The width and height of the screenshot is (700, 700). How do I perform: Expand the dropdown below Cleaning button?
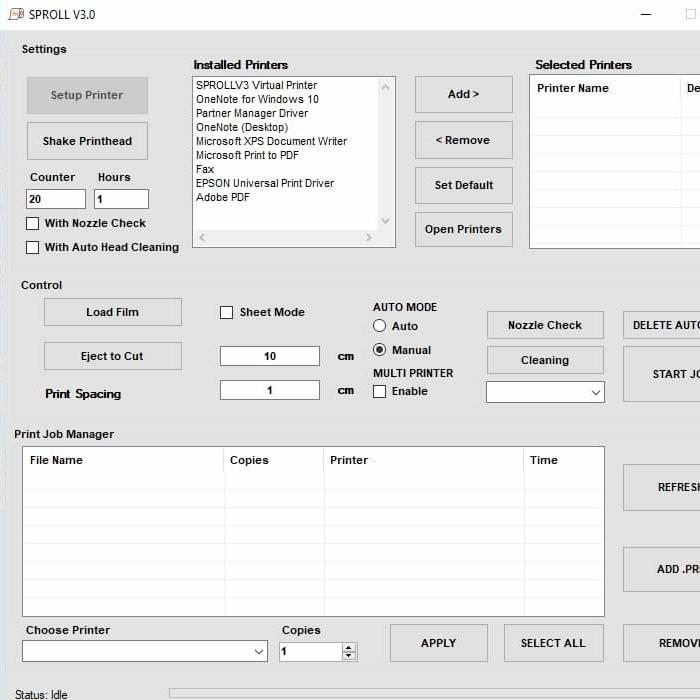click(545, 393)
